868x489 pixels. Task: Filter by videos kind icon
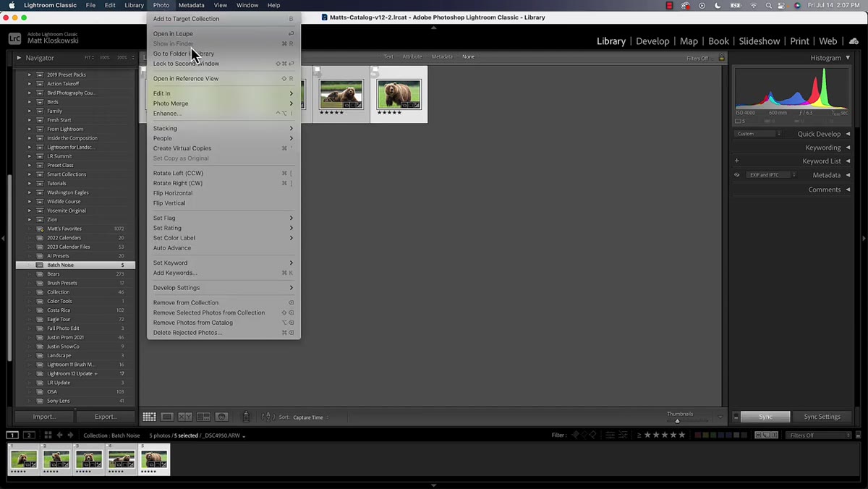click(x=775, y=435)
